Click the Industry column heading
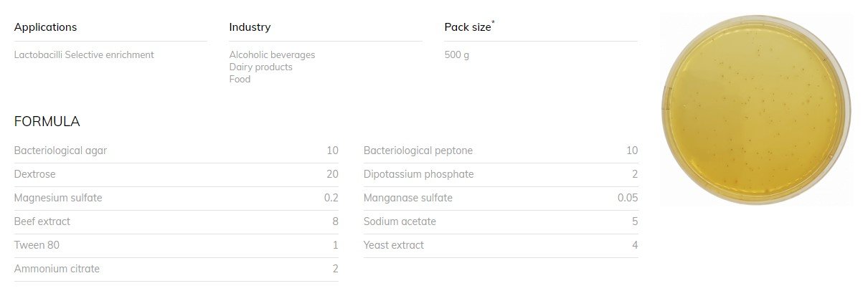The height and width of the screenshot is (296, 868). [x=250, y=27]
